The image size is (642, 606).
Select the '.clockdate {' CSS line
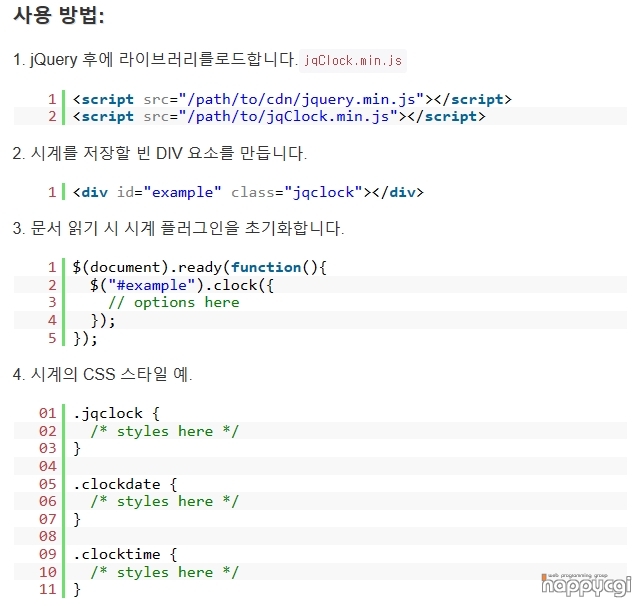coord(125,484)
